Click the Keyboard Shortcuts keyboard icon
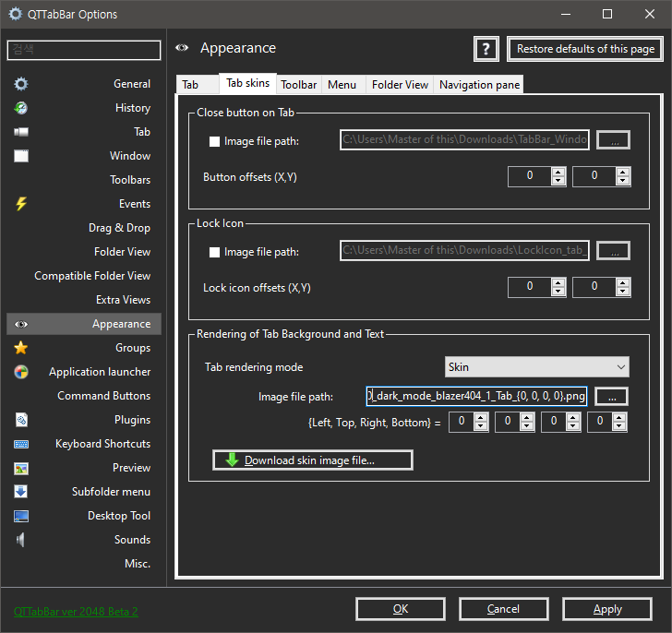The width and height of the screenshot is (672, 633). (x=21, y=444)
